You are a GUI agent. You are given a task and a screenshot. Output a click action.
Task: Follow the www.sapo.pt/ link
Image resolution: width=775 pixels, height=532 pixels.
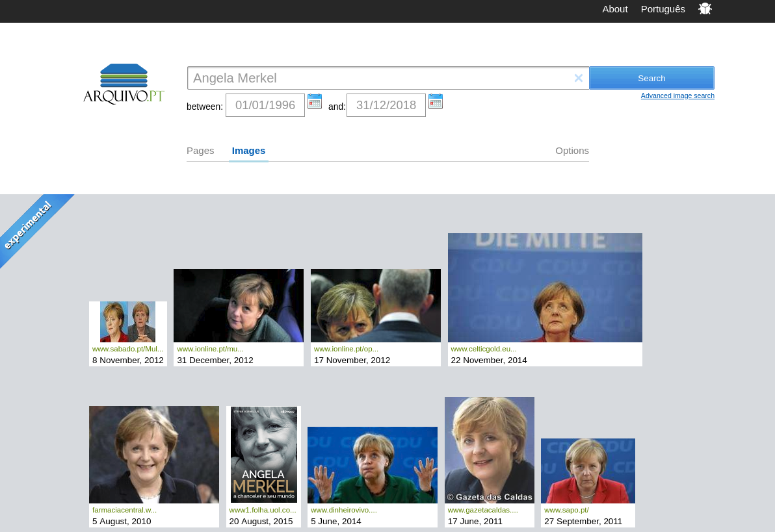pyautogui.click(x=566, y=510)
